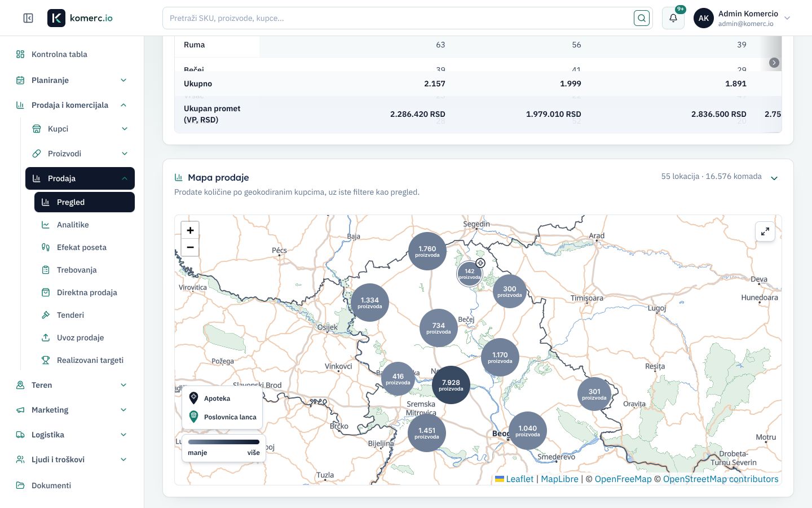Image resolution: width=812 pixels, height=508 pixels.
Task: Click the 142 proizvoda map cluster
Action: point(470,274)
